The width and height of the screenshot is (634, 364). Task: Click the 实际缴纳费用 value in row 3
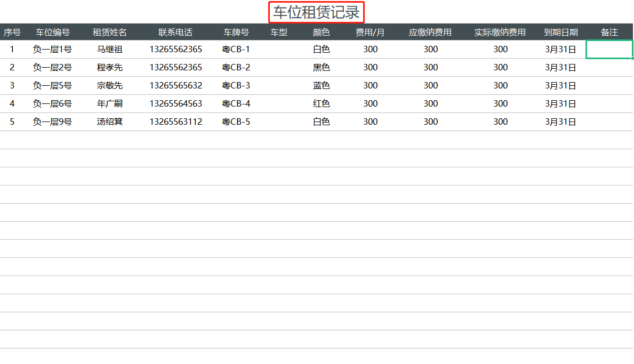tap(500, 85)
